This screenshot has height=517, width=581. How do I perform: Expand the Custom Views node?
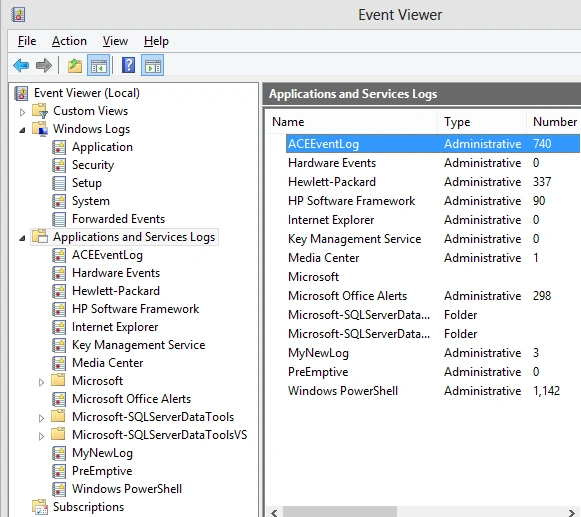pos(23,112)
